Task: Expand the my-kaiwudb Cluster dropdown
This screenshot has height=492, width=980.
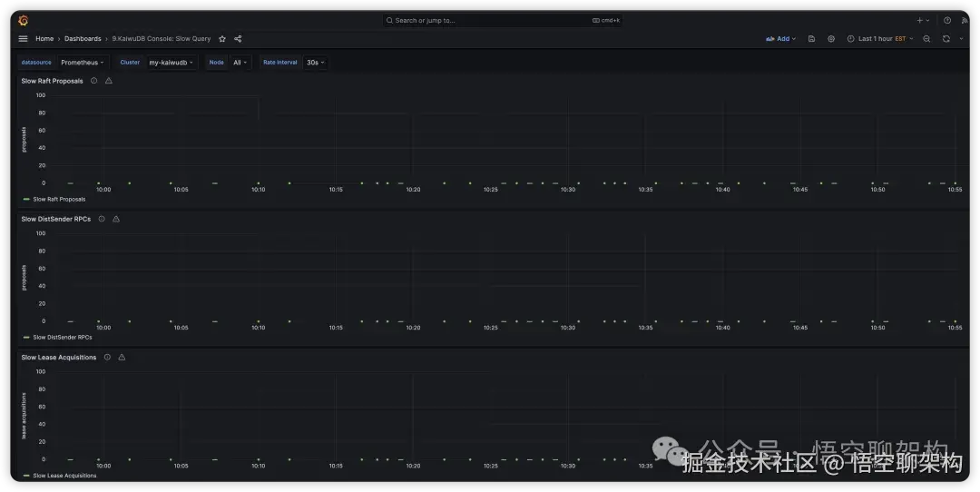Action: [x=171, y=63]
